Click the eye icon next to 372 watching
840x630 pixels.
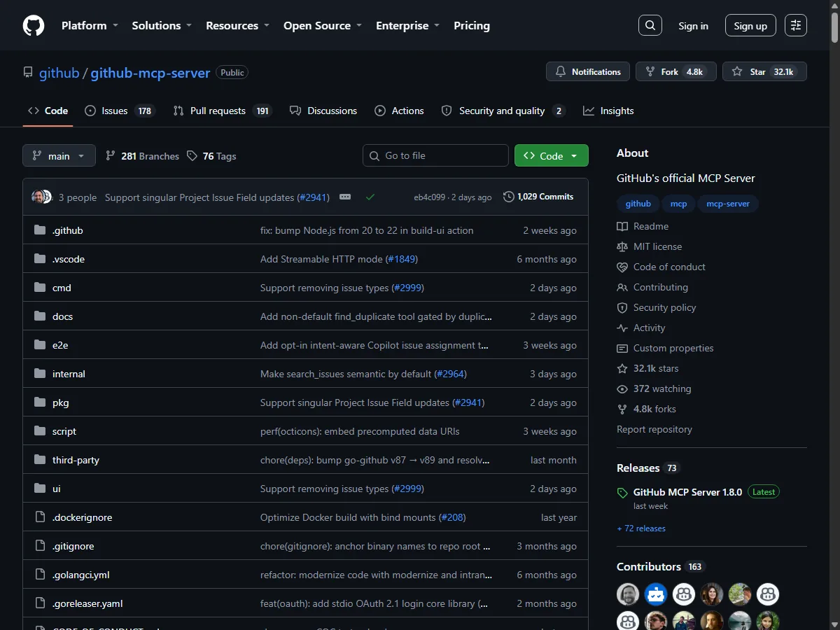coord(622,388)
